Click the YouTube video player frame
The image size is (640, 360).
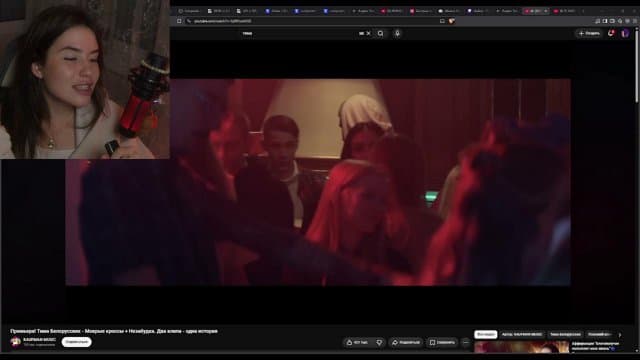pyautogui.click(x=318, y=182)
